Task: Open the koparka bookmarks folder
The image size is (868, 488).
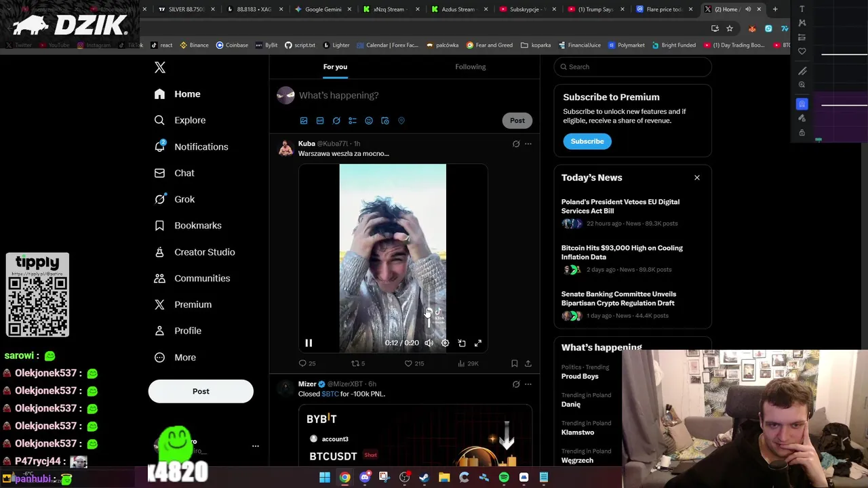Action: pos(536,45)
